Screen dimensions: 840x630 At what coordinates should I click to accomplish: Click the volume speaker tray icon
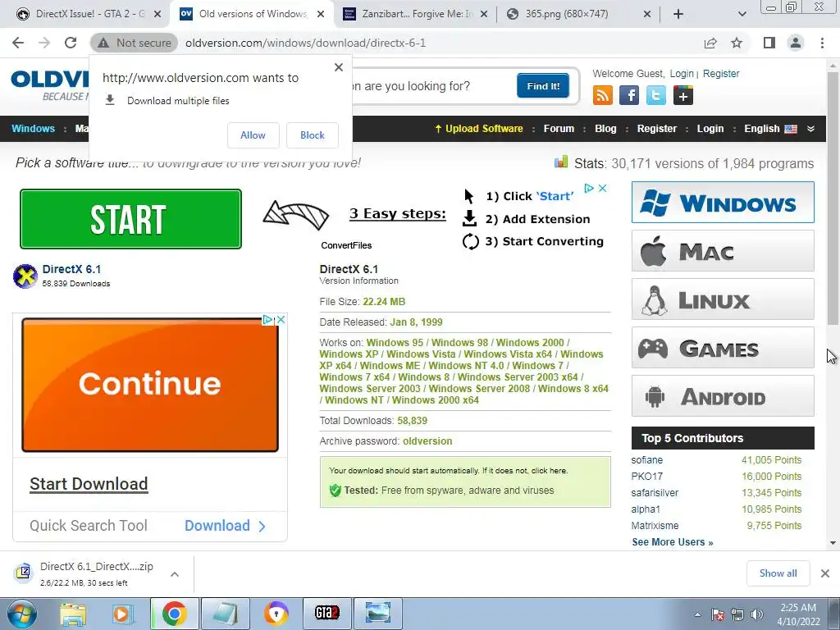pos(757,614)
